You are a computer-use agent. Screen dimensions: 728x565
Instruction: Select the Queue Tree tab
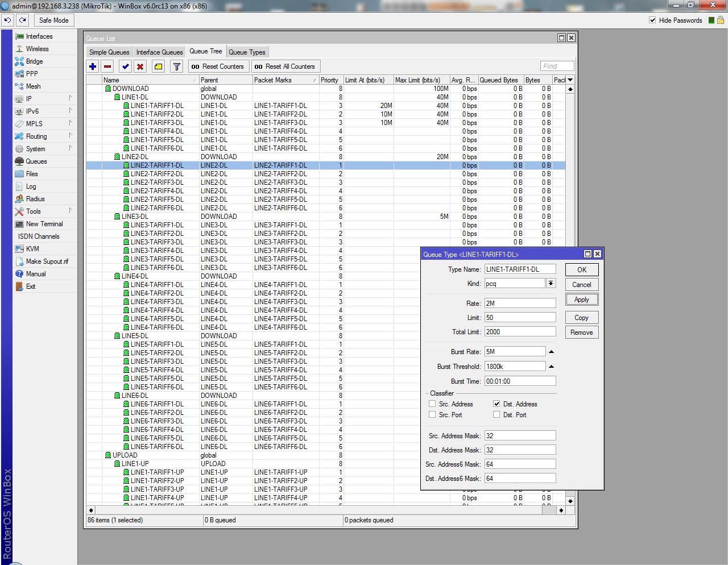(206, 51)
